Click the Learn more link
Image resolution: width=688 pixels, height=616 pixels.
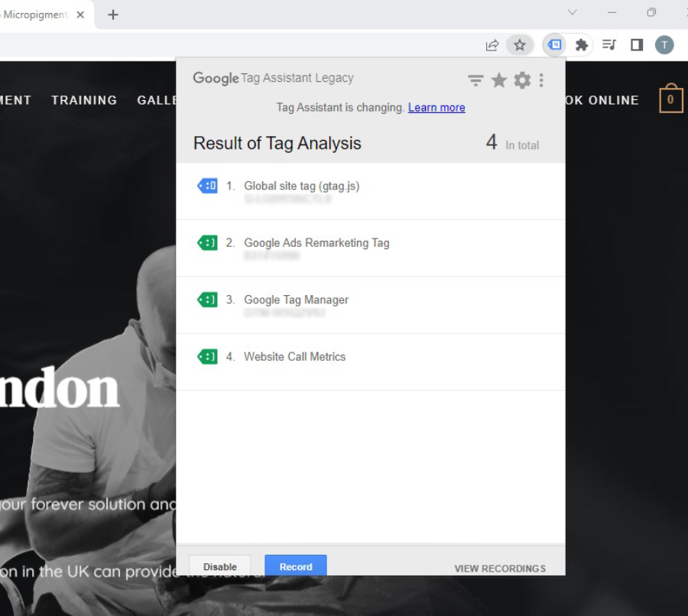coord(436,108)
